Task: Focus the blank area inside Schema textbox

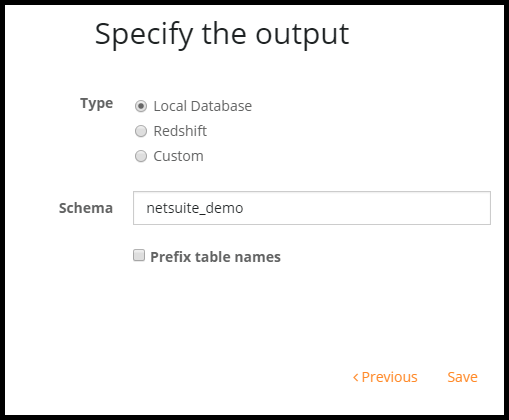Action: tap(367, 208)
